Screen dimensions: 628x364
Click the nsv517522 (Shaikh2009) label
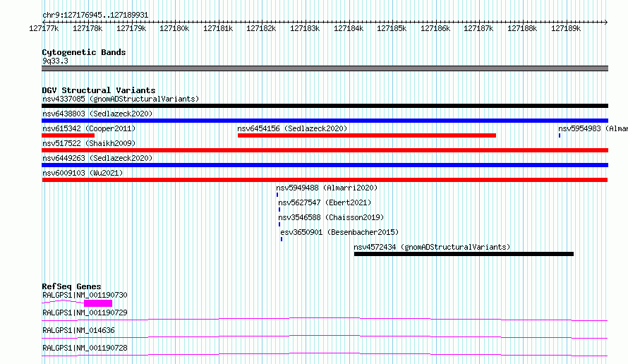point(89,143)
